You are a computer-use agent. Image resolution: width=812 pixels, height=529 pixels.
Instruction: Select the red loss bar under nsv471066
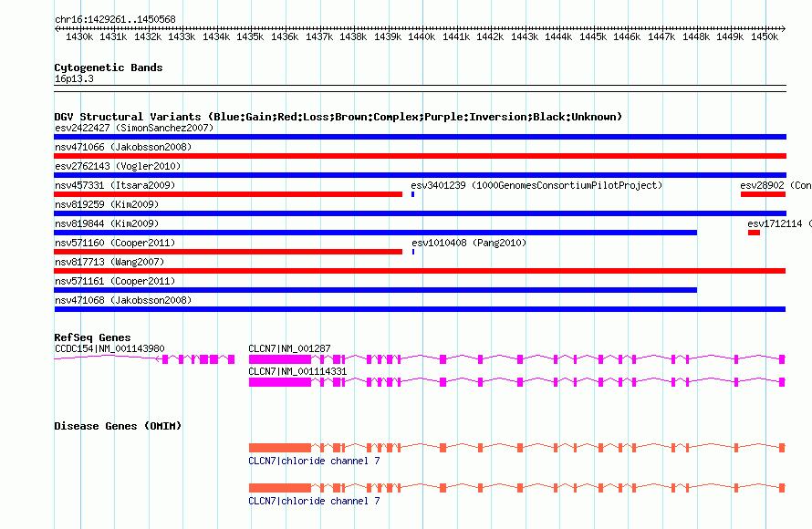point(420,156)
